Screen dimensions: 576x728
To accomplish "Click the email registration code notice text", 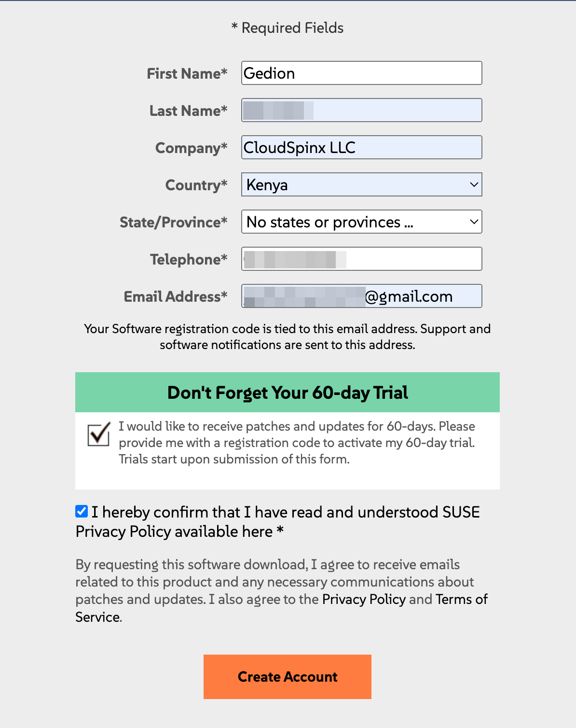I will (288, 336).
